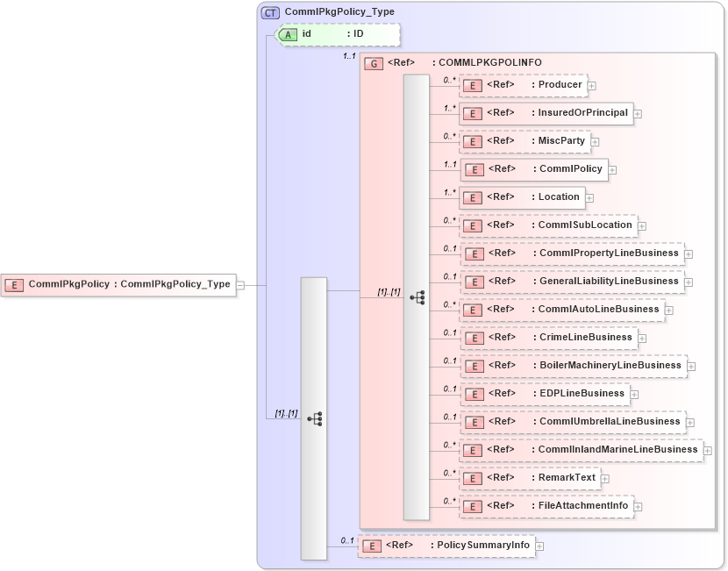Click the CT complex type badge
The image size is (728, 571).
(x=268, y=12)
